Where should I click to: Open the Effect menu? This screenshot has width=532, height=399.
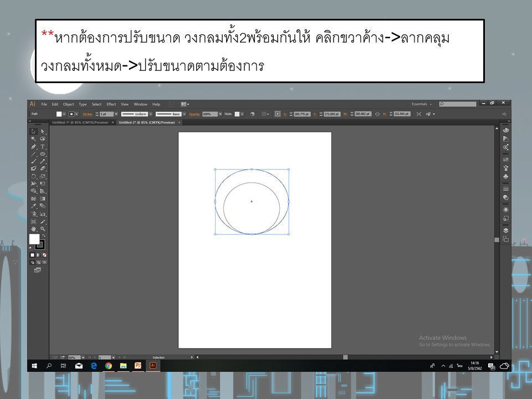click(x=111, y=104)
